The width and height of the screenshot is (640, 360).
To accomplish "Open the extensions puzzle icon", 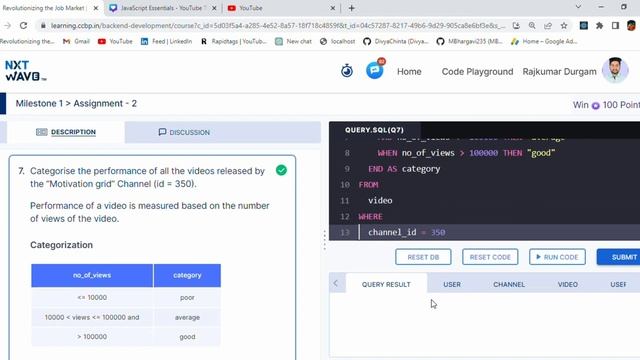I will point(599,25).
